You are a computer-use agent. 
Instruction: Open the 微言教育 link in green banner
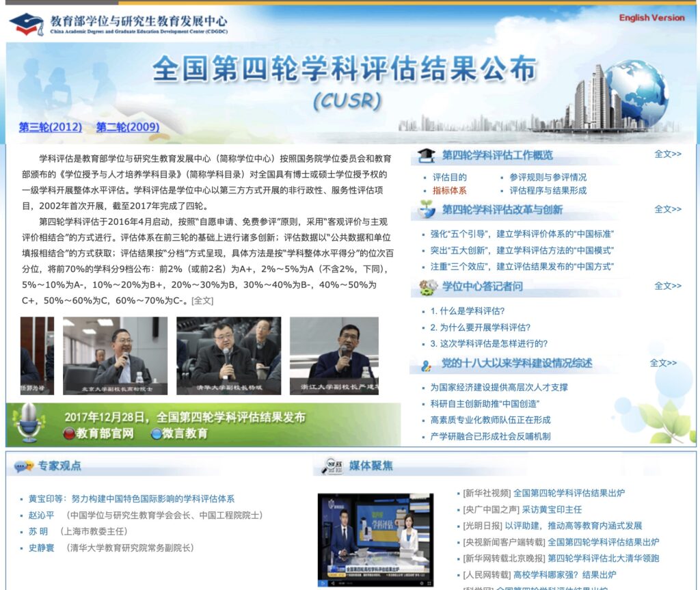point(185,433)
